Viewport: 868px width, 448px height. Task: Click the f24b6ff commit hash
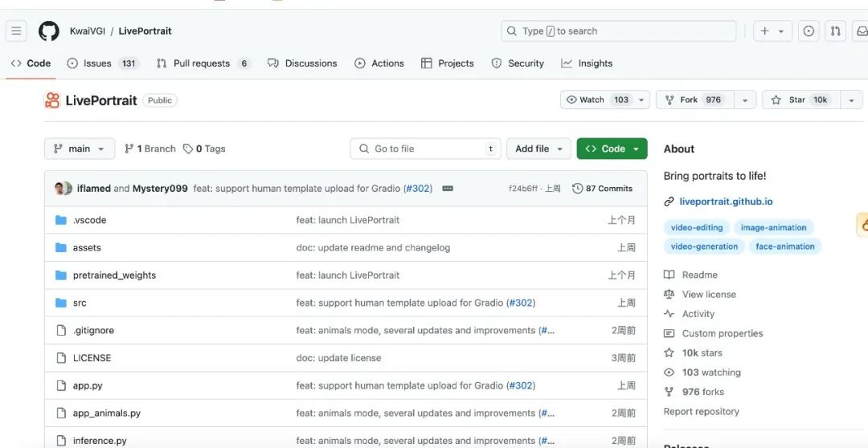[x=522, y=189]
